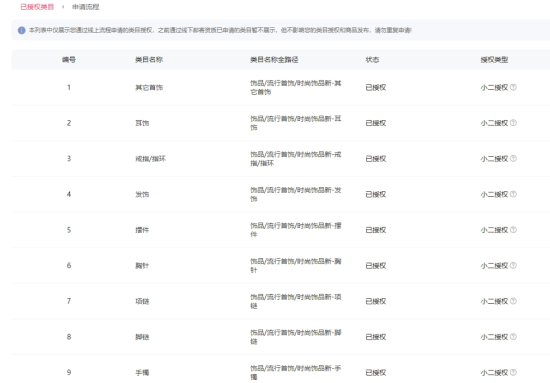550x383 pixels.
Task: Click help icon beside 小二授权 in 胸针 row
Action: pyautogui.click(x=513, y=266)
